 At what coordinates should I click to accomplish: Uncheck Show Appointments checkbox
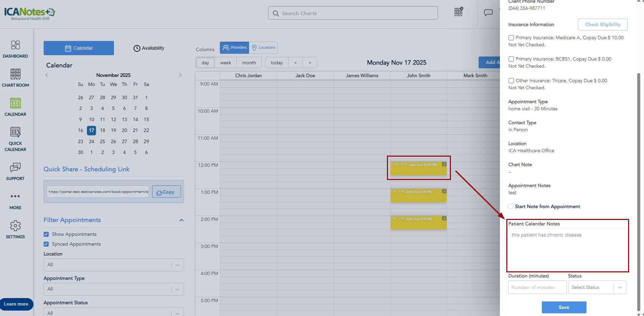[x=46, y=234]
